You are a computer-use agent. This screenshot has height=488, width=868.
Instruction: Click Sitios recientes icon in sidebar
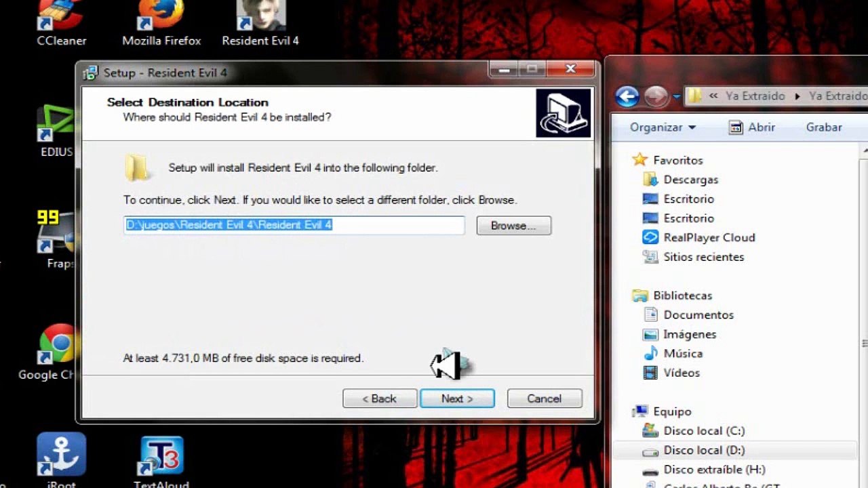tap(650, 257)
